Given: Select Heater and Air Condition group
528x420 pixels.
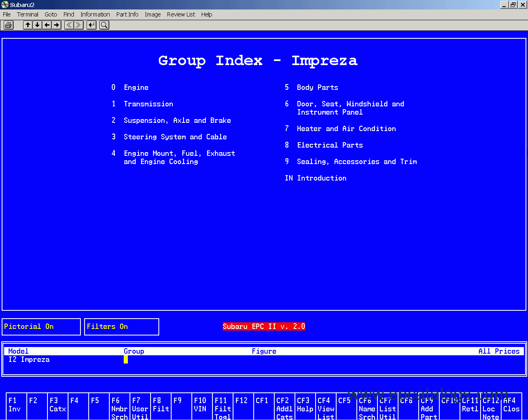Looking at the screenshot, I should (x=340, y=129).
